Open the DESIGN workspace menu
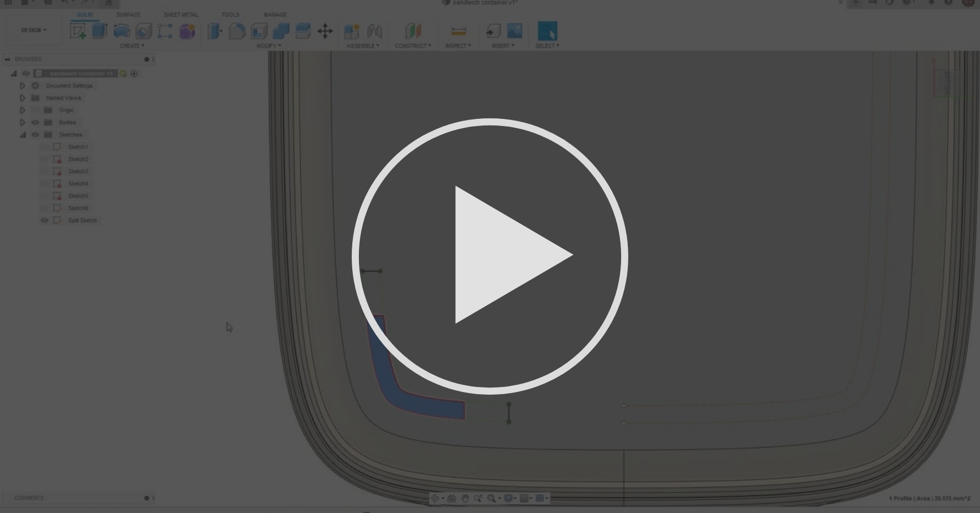Image resolution: width=980 pixels, height=513 pixels. point(33,30)
